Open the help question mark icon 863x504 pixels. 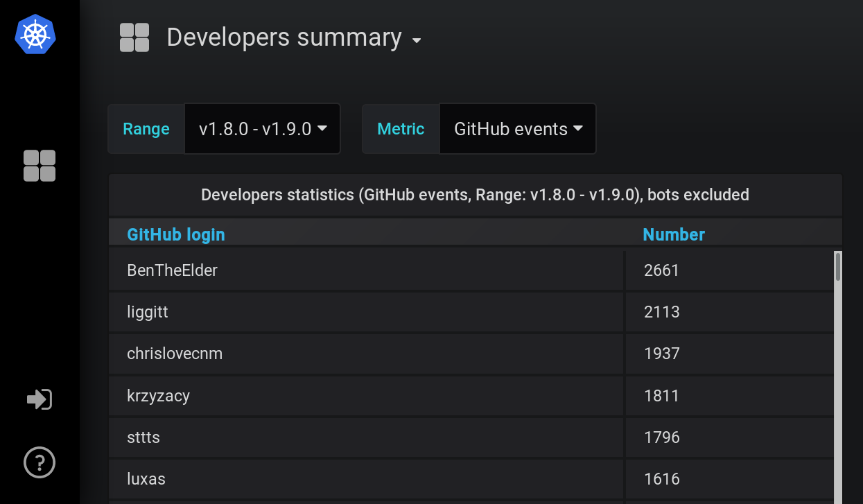point(40,462)
